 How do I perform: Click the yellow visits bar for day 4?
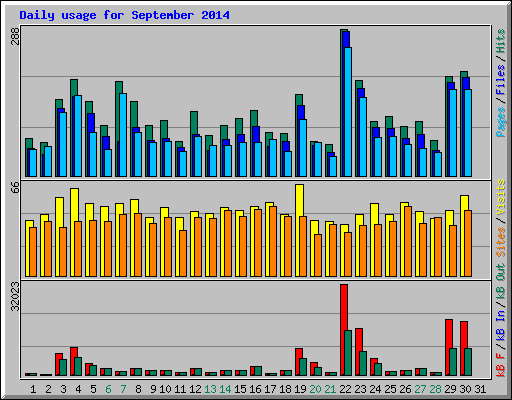point(74,232)
